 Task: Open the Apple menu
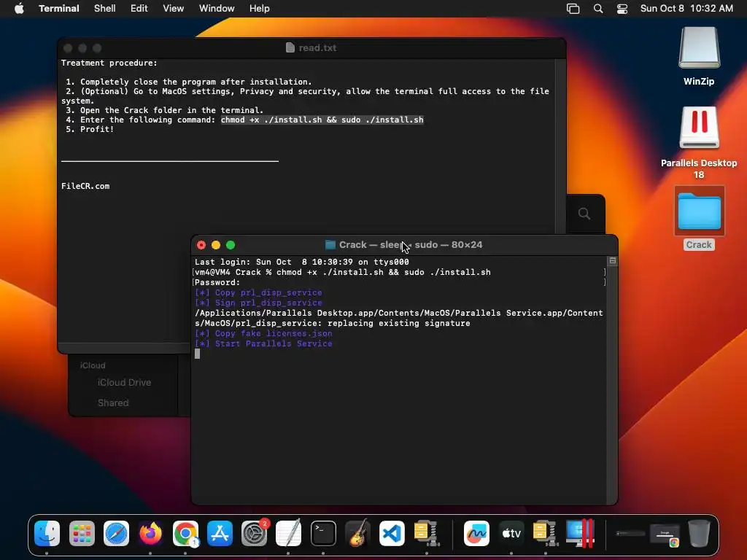pos(19,9)
